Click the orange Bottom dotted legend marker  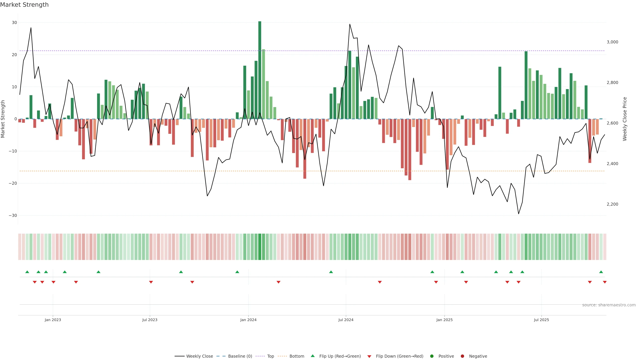pyautogui.click(x=282, y=356)
